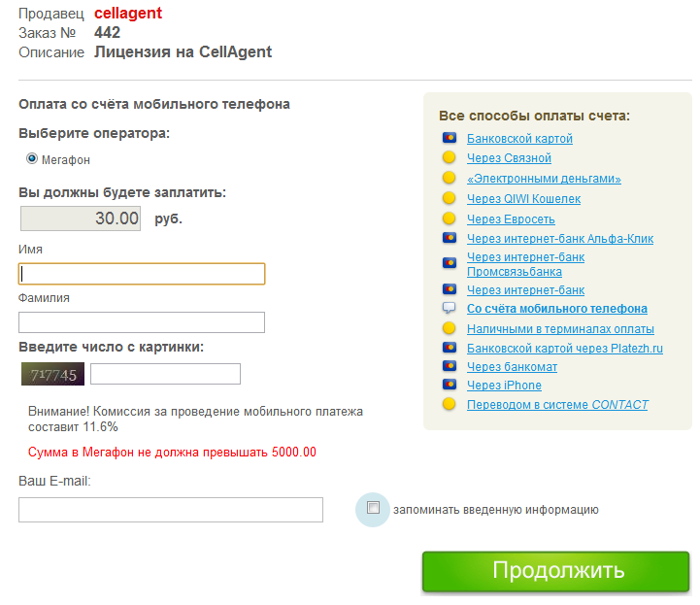Open Банковской картой через Platezh.ru link
Screen dimensions: 700x605
point(565,349)
